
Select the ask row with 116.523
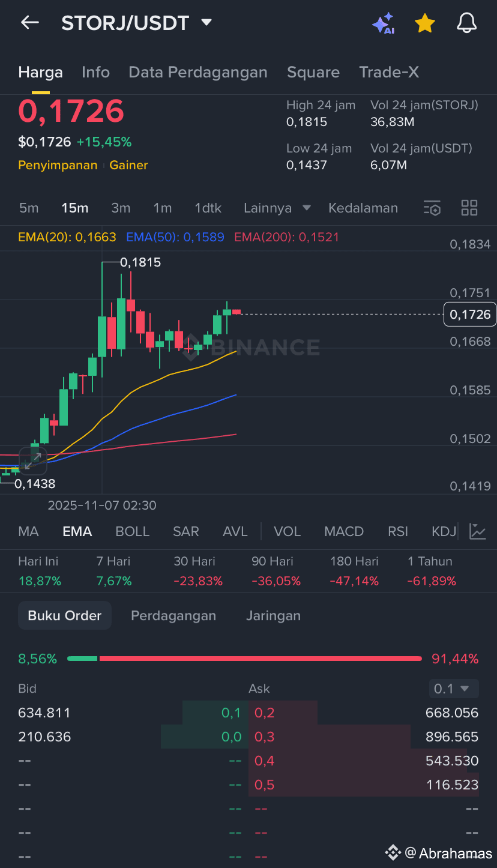[x=364, y=785]
